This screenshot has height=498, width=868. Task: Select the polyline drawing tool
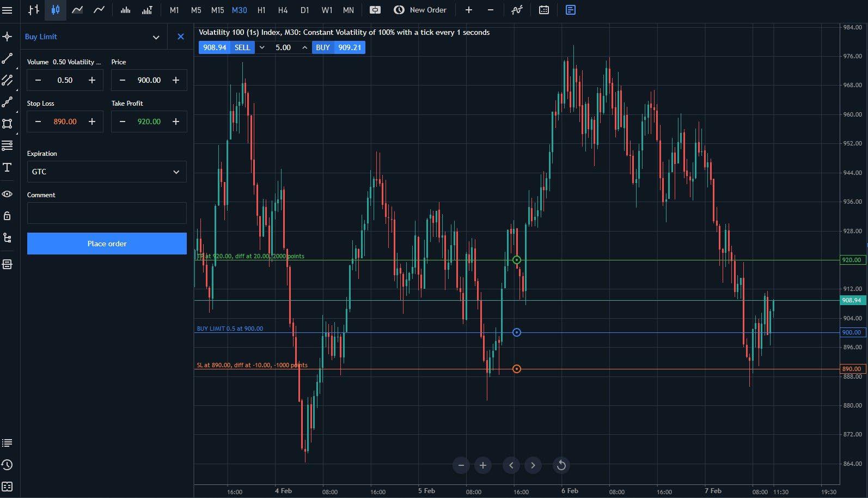pyautogui.click(x=7, y=102)
